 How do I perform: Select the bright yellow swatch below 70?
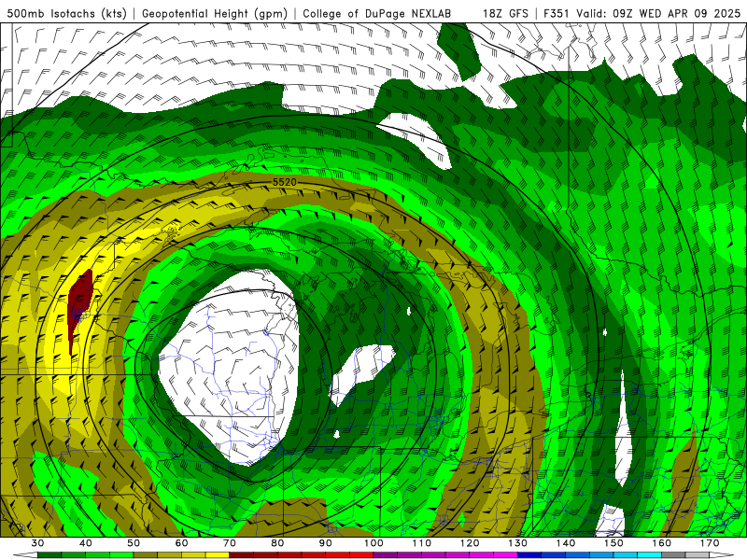[x=218, y=555]
